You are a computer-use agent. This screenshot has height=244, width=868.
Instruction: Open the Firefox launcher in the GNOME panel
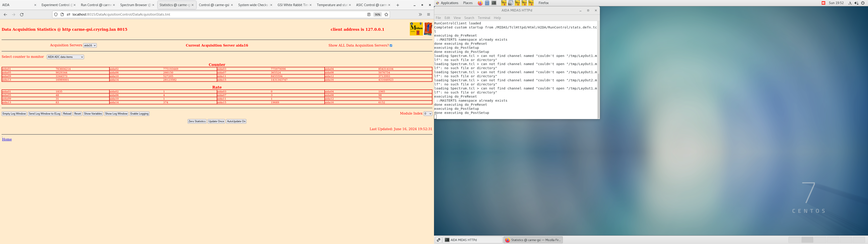pos(480,3)
